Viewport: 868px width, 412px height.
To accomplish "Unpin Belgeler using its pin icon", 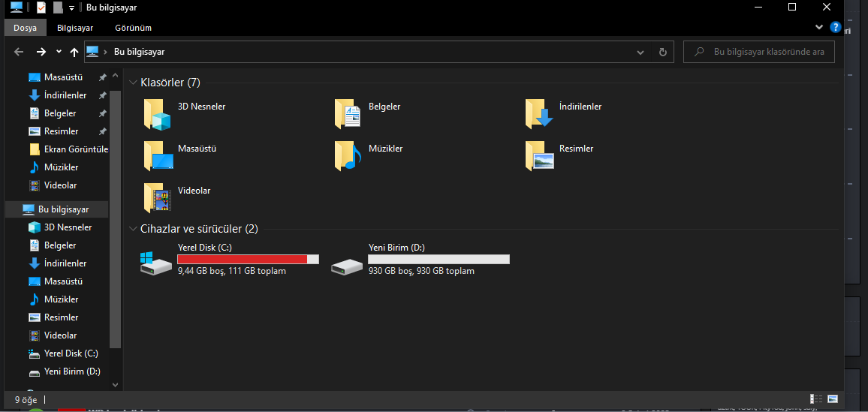I will (x=102, y=113).
